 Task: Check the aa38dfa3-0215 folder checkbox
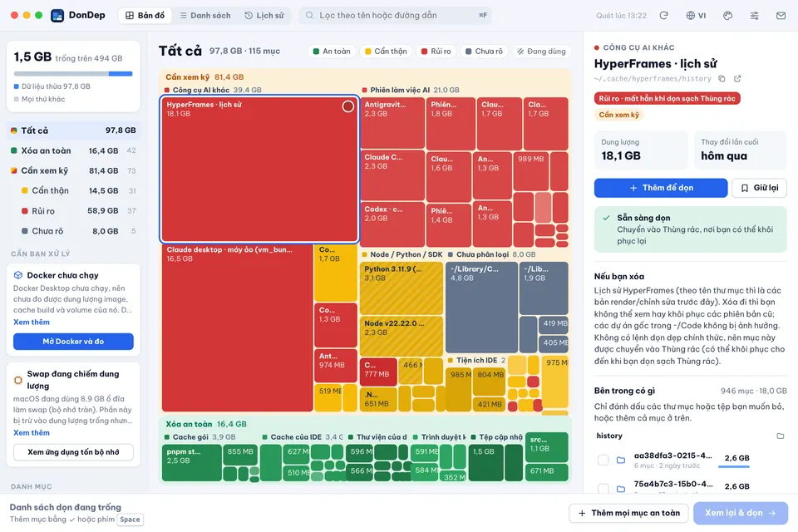603,460
